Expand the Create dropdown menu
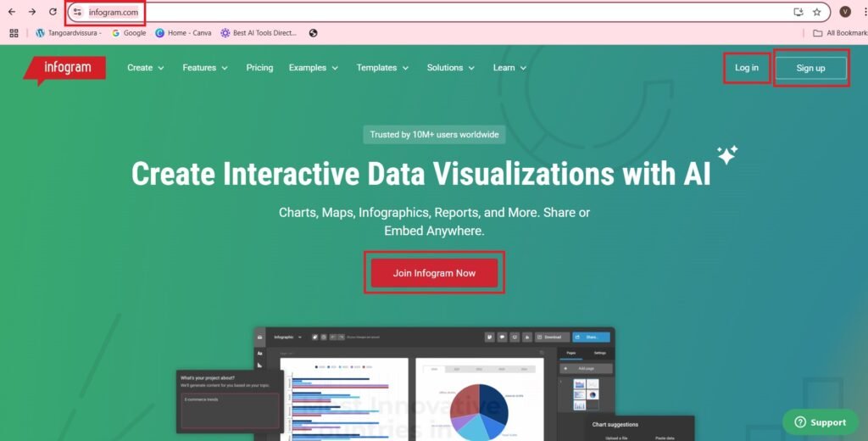 click(x=146, y=68)
